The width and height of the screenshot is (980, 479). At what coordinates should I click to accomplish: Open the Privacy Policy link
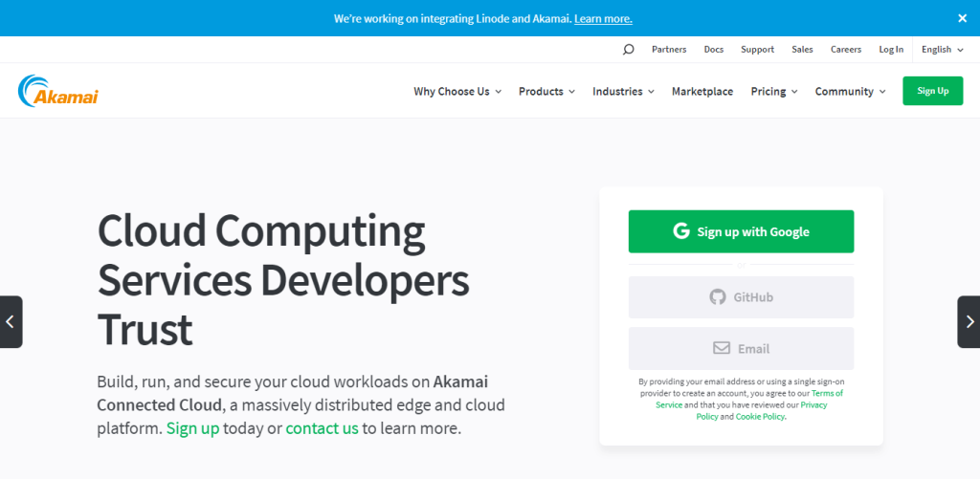[762, 411]
